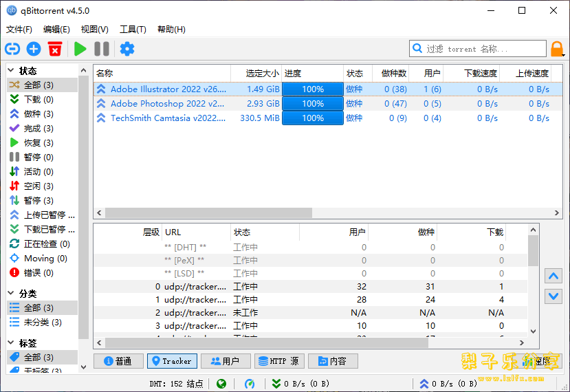Switch to the 普通 tab
The image size is (570, 392).
[x=118, y=361]
